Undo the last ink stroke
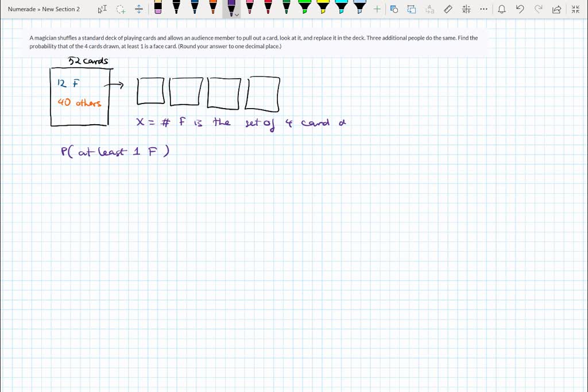588x392 pixels. pos(520,9)
